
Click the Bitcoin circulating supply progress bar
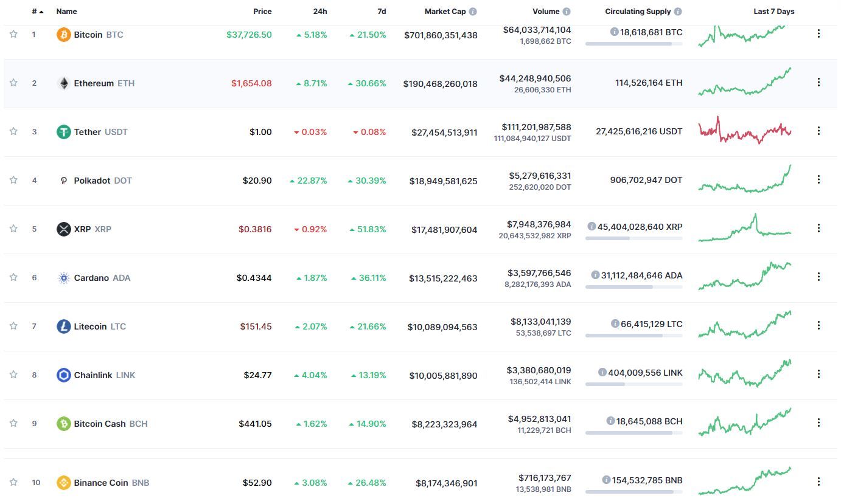coord(633,44)
